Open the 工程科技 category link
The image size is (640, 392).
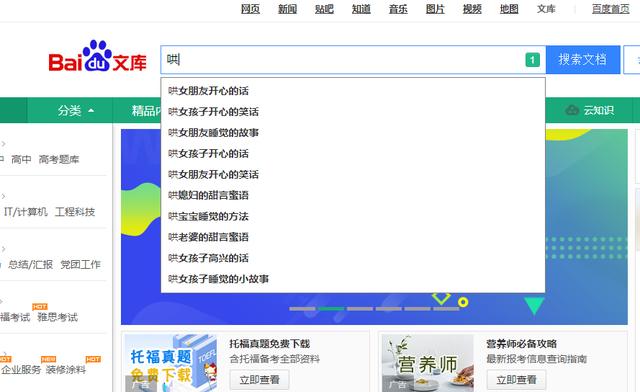tap(75, 212)
